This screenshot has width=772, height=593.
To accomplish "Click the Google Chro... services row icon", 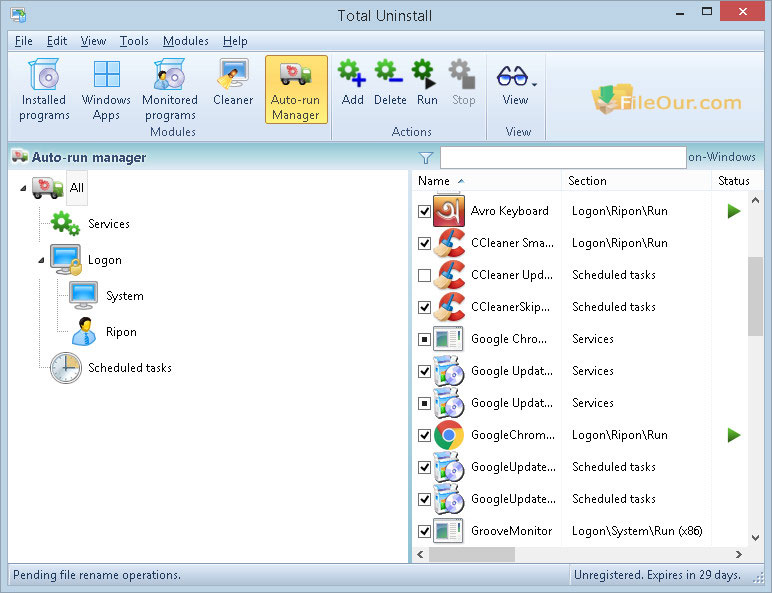I will click(x=449, y=339).
